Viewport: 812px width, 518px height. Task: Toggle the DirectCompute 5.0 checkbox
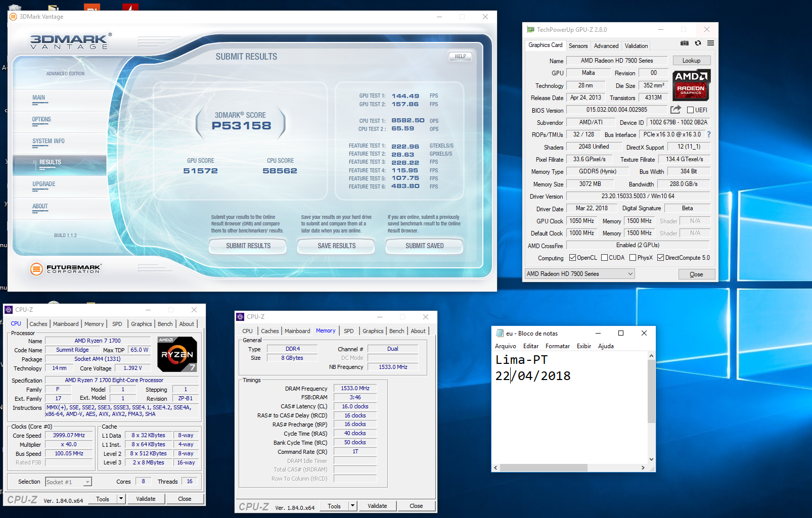pyautogui.click(x=660, y=258)
